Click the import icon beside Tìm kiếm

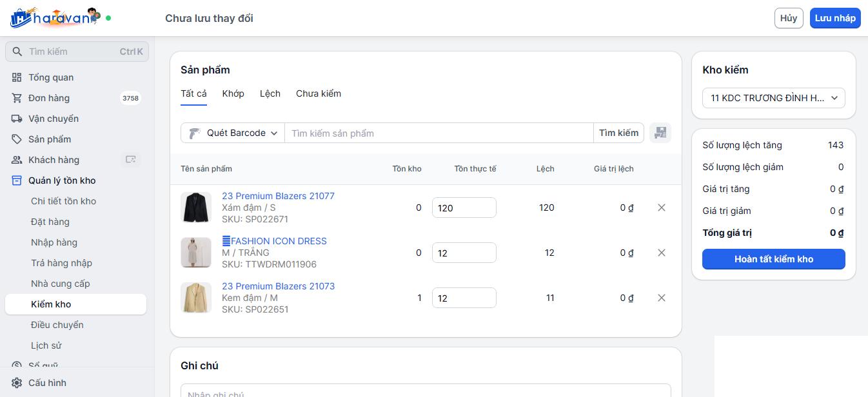click(660, 133)
